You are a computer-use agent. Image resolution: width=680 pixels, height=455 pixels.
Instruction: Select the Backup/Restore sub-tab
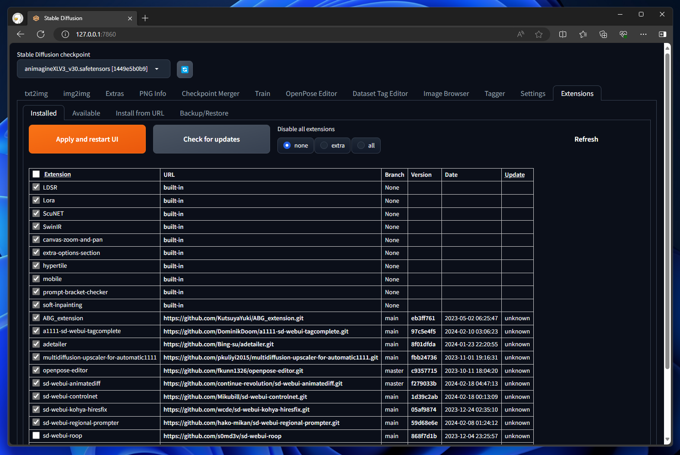tap(204, 113)
